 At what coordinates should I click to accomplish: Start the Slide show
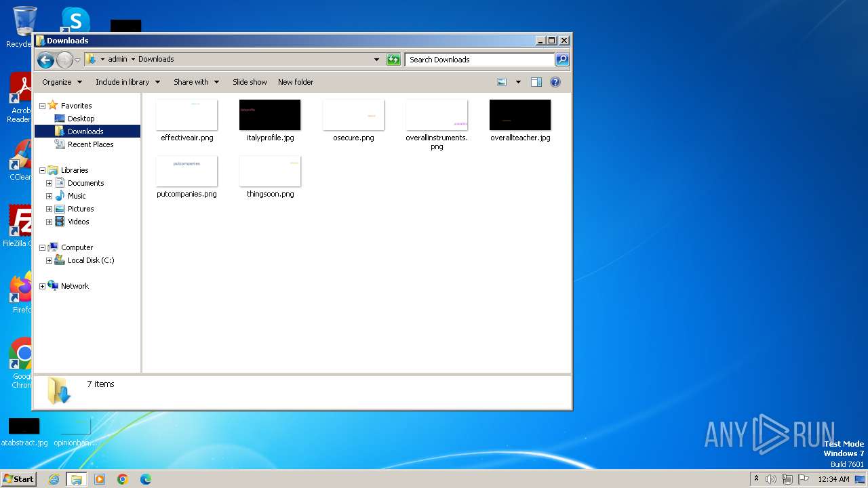[x=250, y=82]
